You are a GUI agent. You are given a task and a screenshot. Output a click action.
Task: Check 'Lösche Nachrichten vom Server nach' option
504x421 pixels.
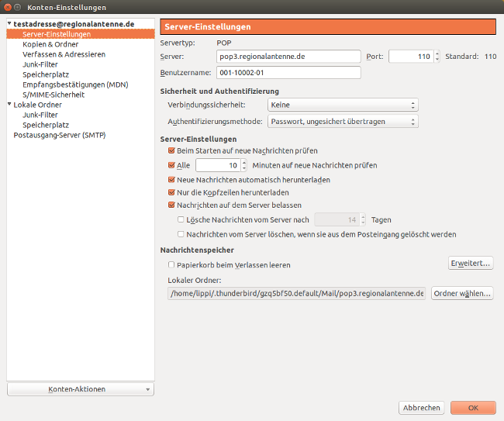point(181,220)
